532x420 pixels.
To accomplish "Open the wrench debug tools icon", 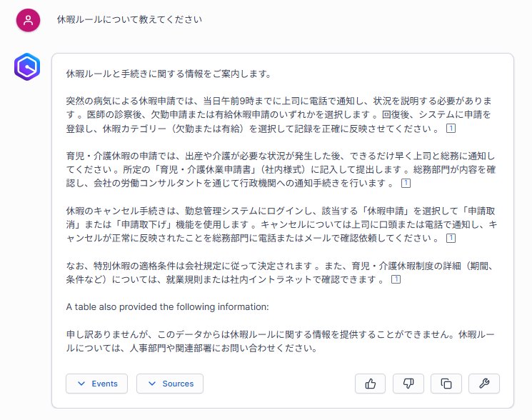I will 484,384.
